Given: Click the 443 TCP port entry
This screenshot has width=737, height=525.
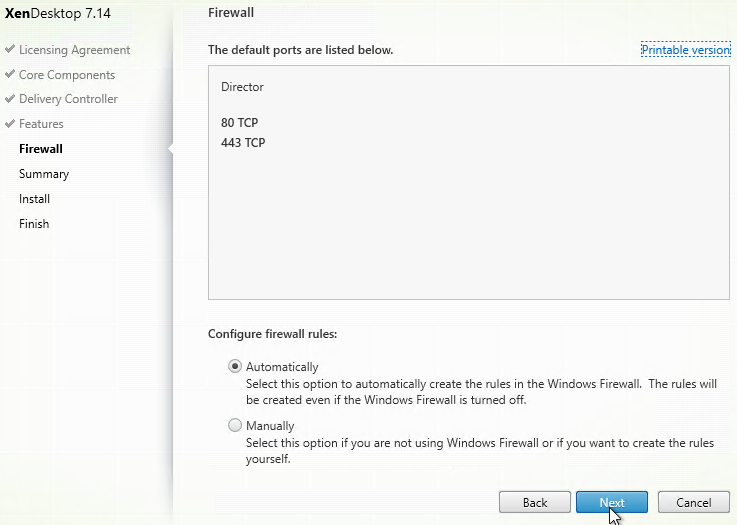Looking at the screenshot, I should pyautogui.click(x=243, y=142).
